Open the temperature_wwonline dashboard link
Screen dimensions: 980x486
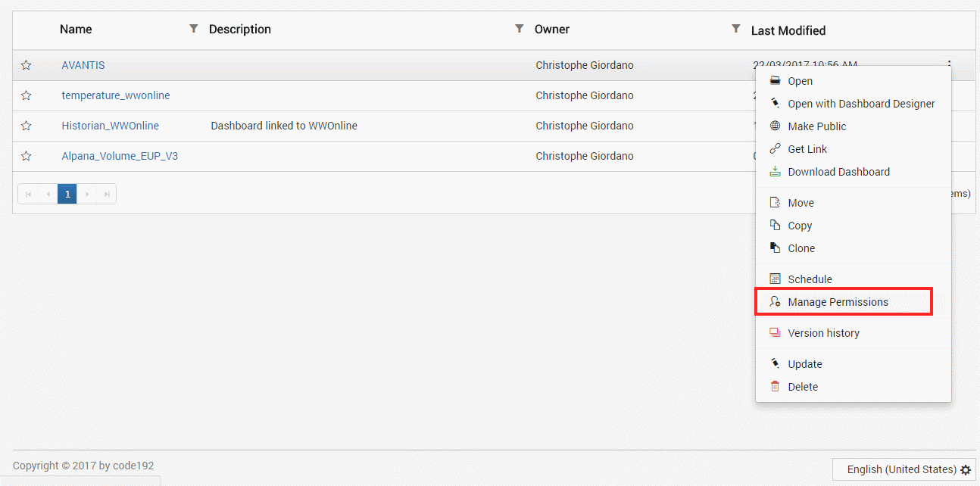click(x=116, y=95)
